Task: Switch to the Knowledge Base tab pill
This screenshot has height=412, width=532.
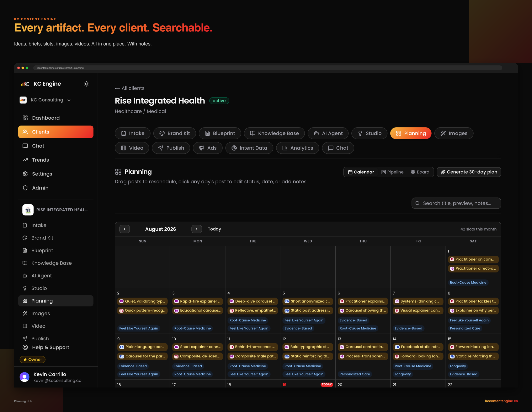Action: coord(274,133)
